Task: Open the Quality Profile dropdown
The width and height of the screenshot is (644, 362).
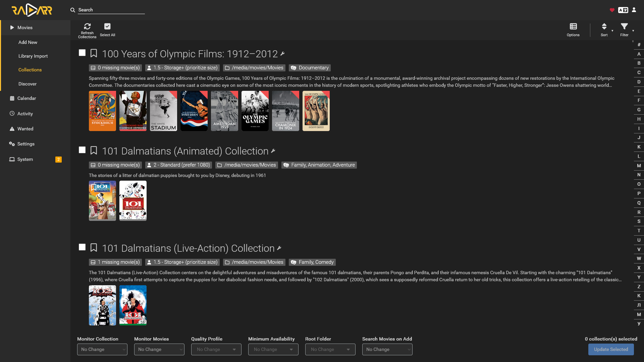Action: [x=216, y=349]
